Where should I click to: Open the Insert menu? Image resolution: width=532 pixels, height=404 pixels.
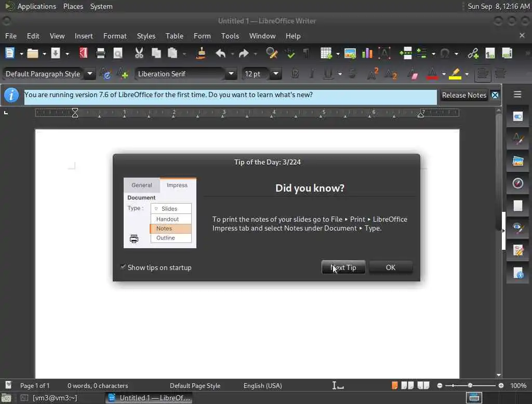click(x=84, y=36)
